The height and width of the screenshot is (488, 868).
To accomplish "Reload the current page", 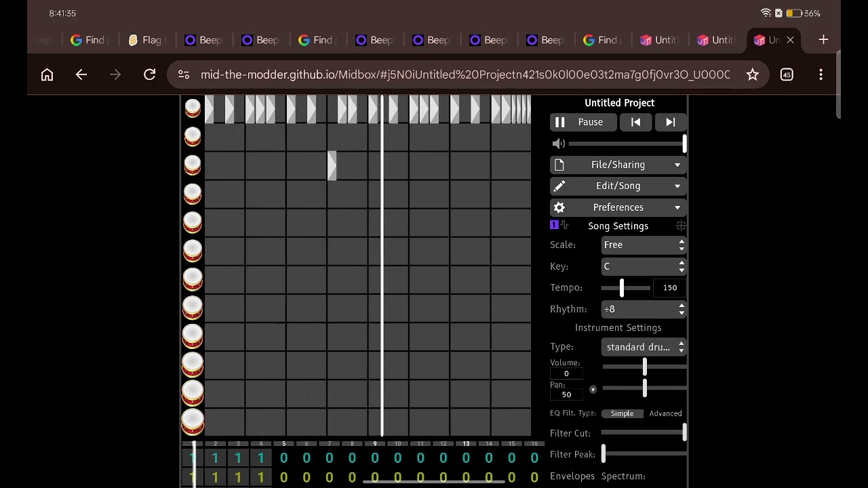I will tap(149, 75).
